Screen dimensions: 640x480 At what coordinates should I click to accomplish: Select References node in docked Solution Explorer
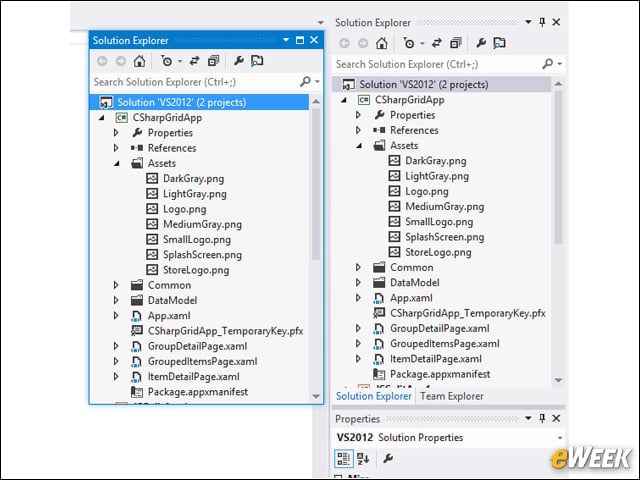point(414,131)
